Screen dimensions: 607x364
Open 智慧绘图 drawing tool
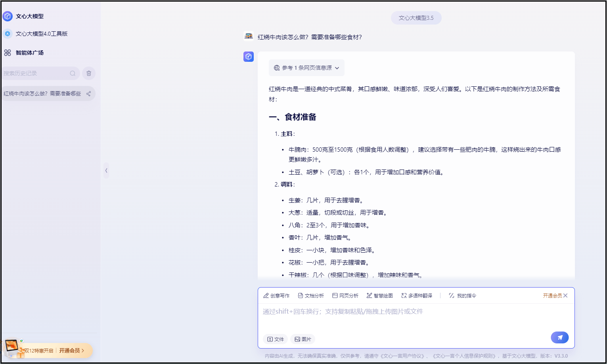(380, 295)
